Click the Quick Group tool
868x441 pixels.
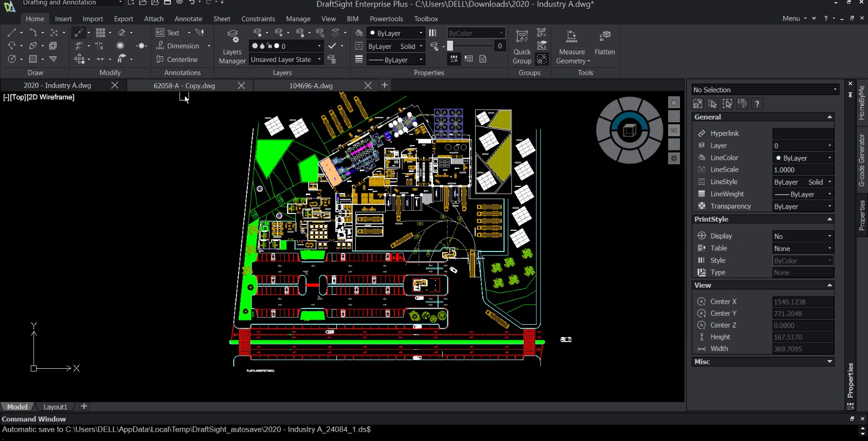[522, 47]
